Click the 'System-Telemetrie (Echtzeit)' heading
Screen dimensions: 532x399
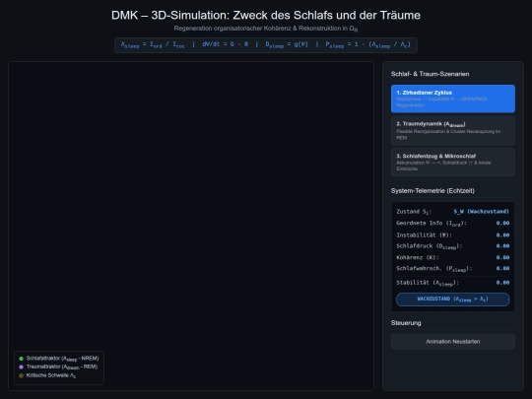432,191
